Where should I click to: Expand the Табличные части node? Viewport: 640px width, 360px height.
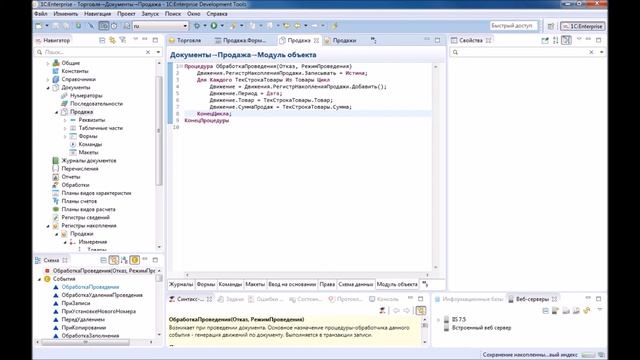pyautogui.click(x=65, y=129)
